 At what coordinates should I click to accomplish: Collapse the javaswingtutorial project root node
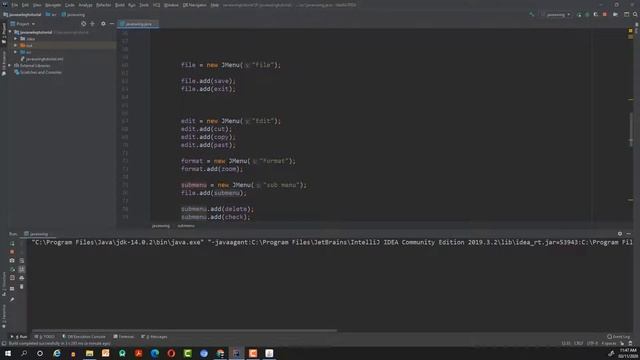point(11,32)
